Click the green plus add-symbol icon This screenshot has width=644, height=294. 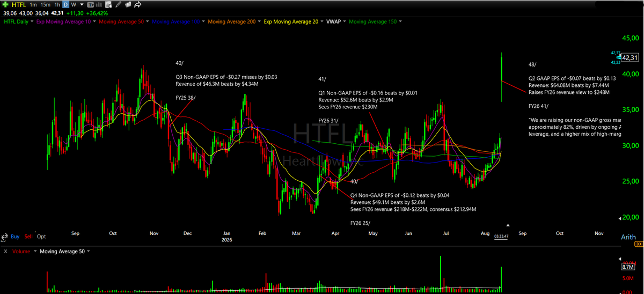(5, 5)
